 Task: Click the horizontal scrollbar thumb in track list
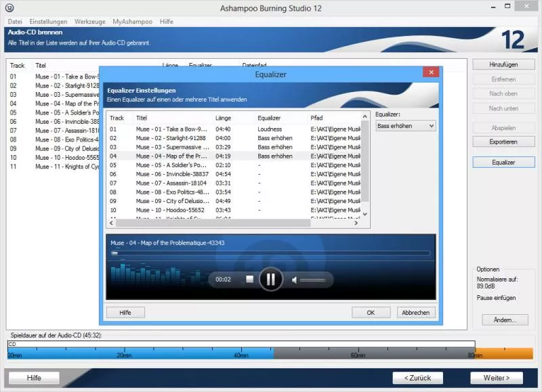[x=213, y=223]
